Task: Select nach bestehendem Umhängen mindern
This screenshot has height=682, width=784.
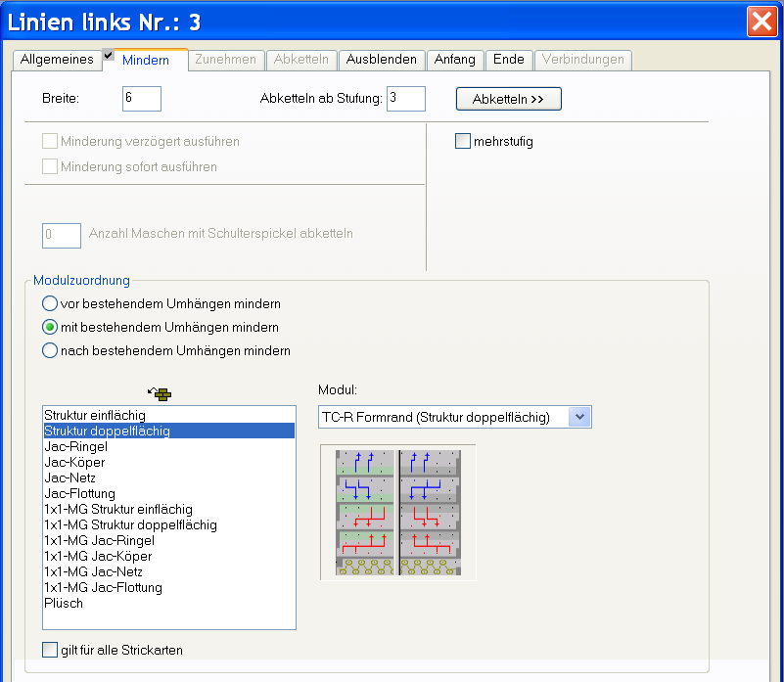Action: tap(50, 350)
